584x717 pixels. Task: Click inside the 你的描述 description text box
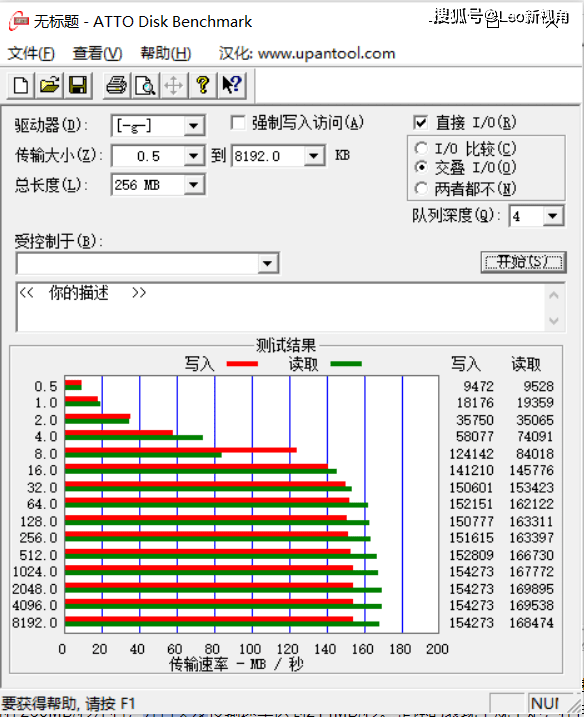(281, 307)
